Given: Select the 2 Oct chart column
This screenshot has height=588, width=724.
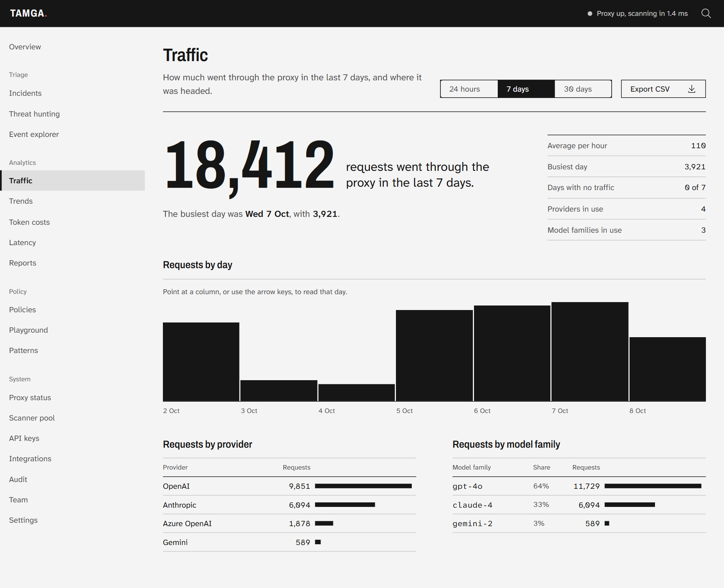Looking at the screenshot, I should click(201, 362).
